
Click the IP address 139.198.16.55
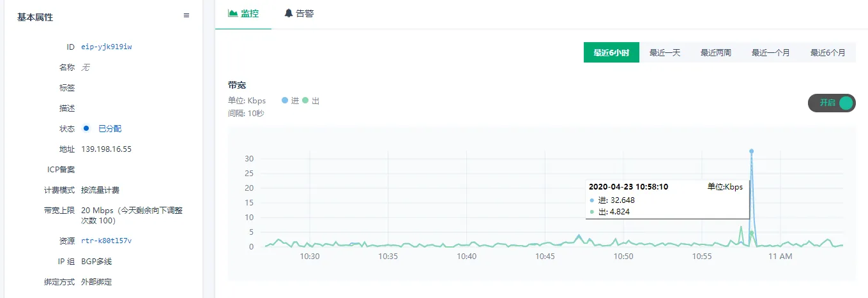pyautogui.click(x=106, y=149)
